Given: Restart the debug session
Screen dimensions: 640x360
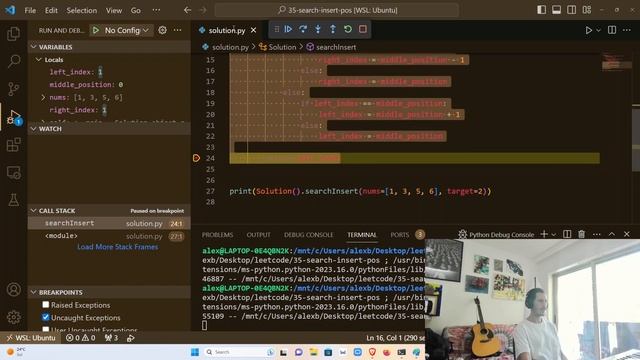Looking at the screenshot, I should tap(348, 29).
